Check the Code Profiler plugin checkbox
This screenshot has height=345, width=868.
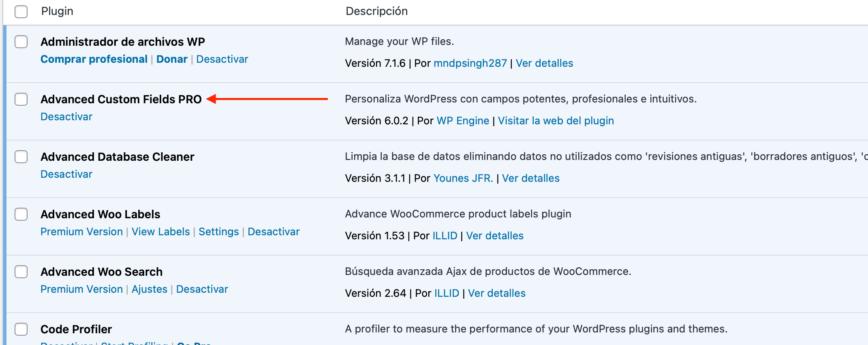[x=21, y=329]
